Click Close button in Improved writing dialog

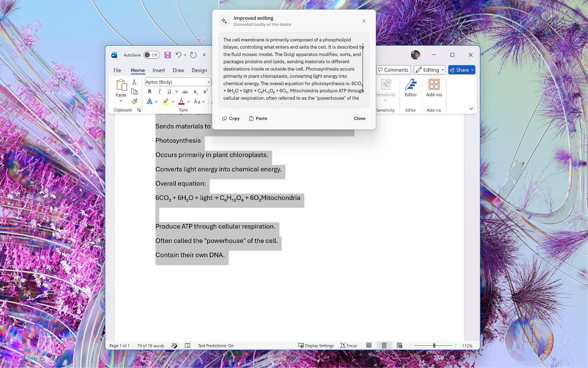pyautogui.click(x=359, y=118)
